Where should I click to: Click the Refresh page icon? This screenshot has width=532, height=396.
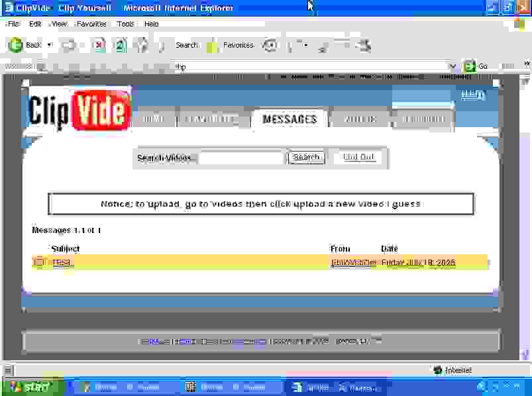pyautogui.click(x=120, y=45)
